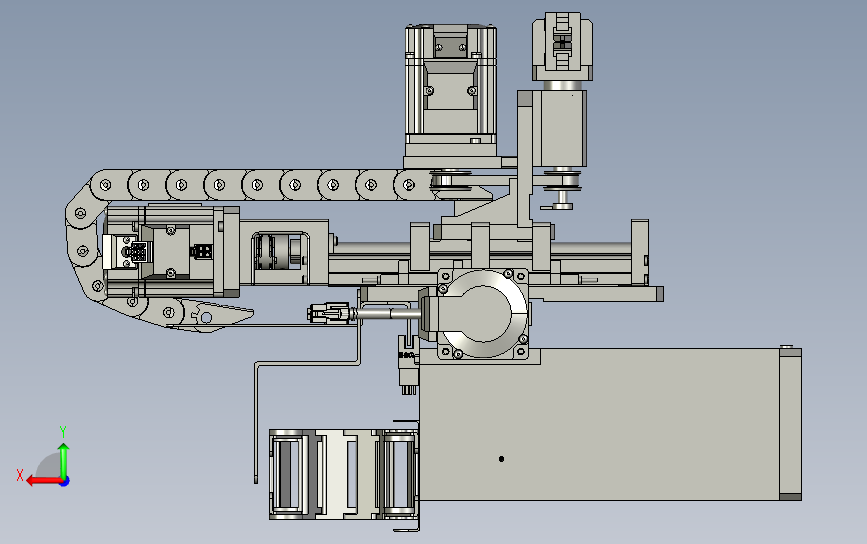Select the circular clamp ring in the center
867x544 pixels.
click(x=483, y=313)
